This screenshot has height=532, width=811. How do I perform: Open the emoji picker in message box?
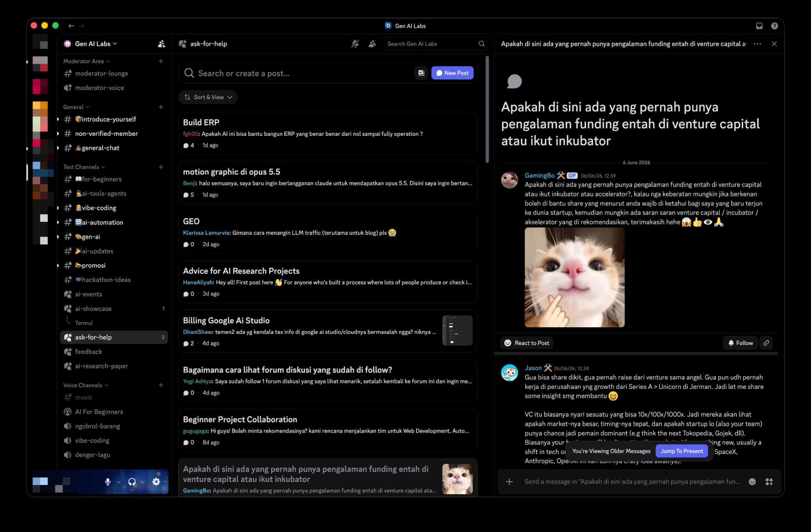click(752, 482)
